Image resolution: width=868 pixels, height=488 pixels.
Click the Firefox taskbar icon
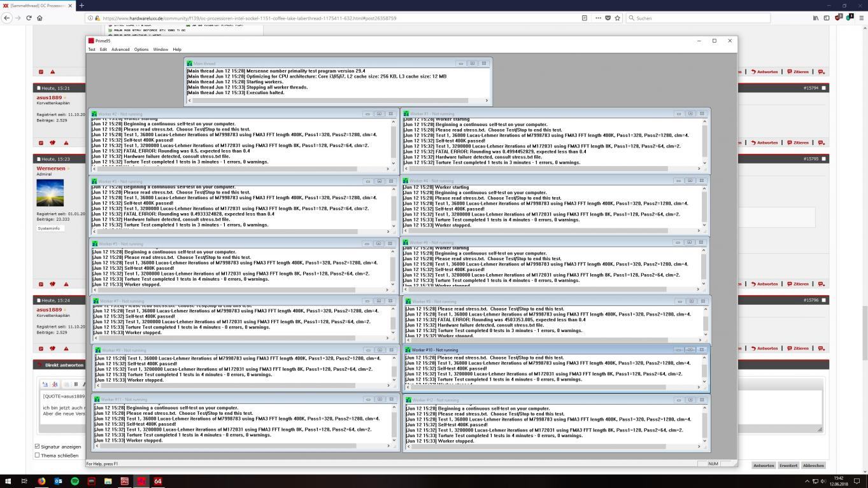pos(41,481)
